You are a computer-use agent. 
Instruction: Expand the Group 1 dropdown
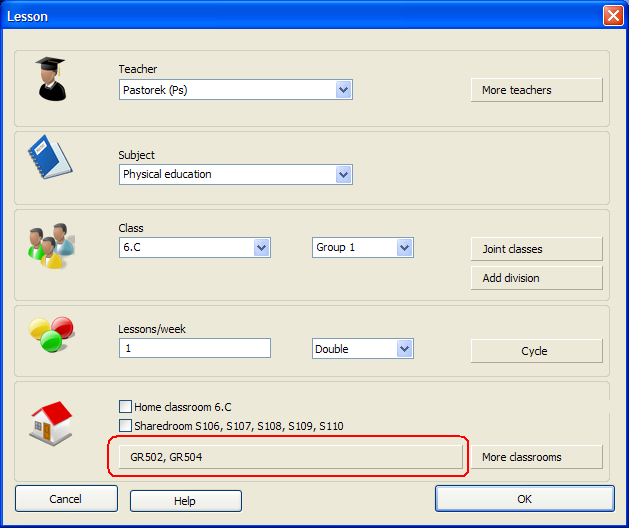tap(404, 247)
